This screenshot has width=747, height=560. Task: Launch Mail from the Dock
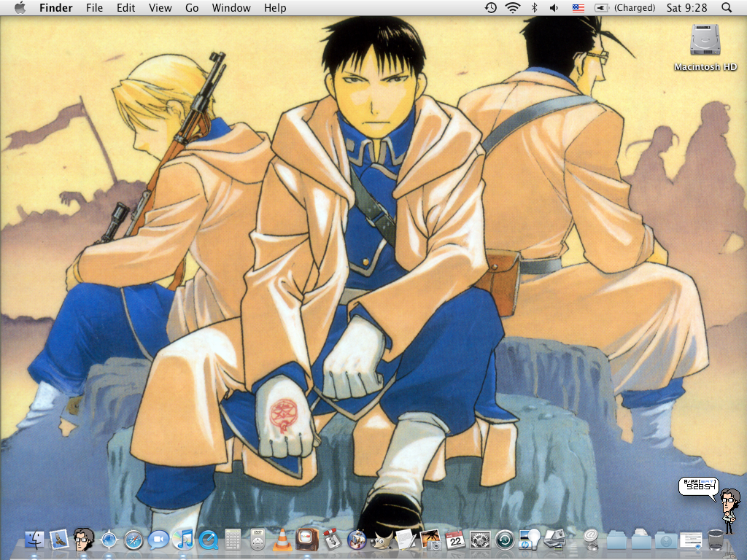[x=59, y=540]
